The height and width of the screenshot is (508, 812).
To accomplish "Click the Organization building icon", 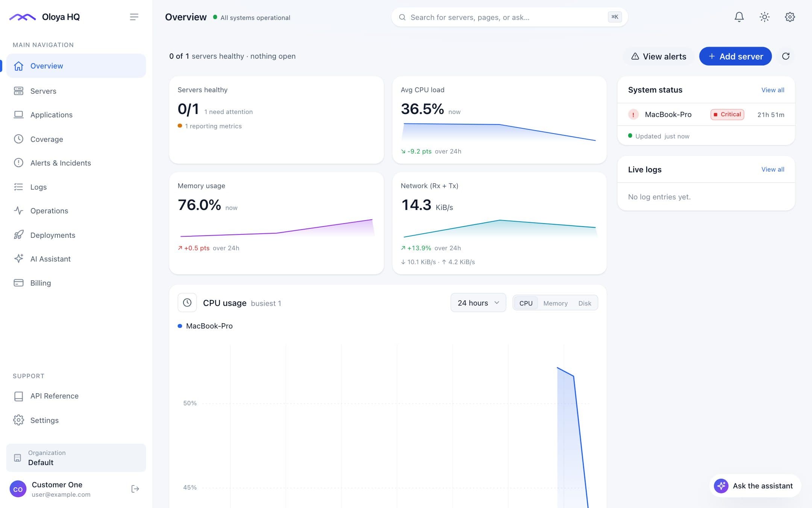I will (18, 458).
